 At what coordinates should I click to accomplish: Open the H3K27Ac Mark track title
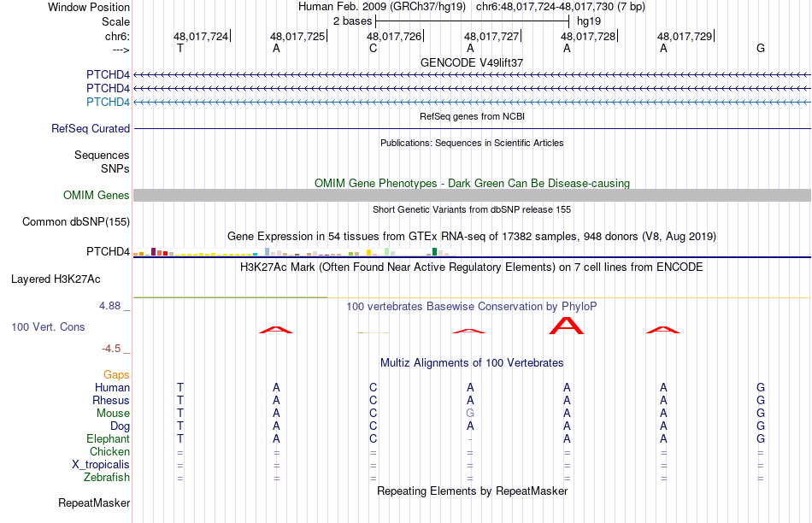472,267
